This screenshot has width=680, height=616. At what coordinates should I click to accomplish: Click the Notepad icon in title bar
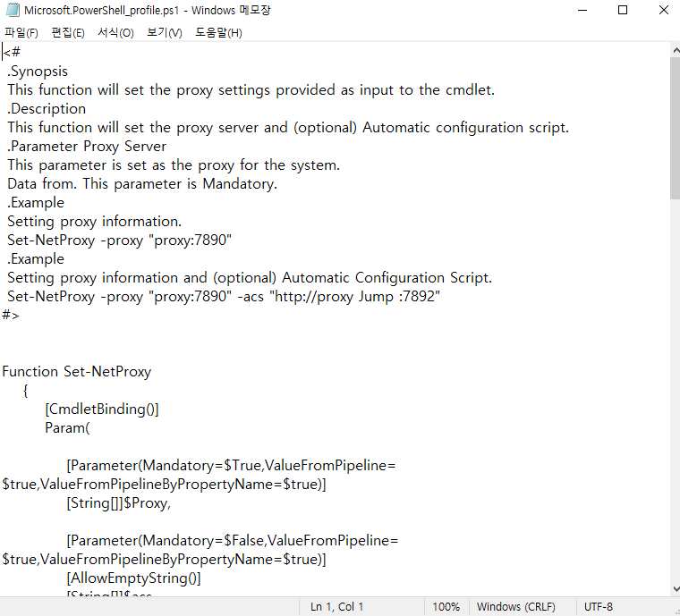(x=13, y=10)
